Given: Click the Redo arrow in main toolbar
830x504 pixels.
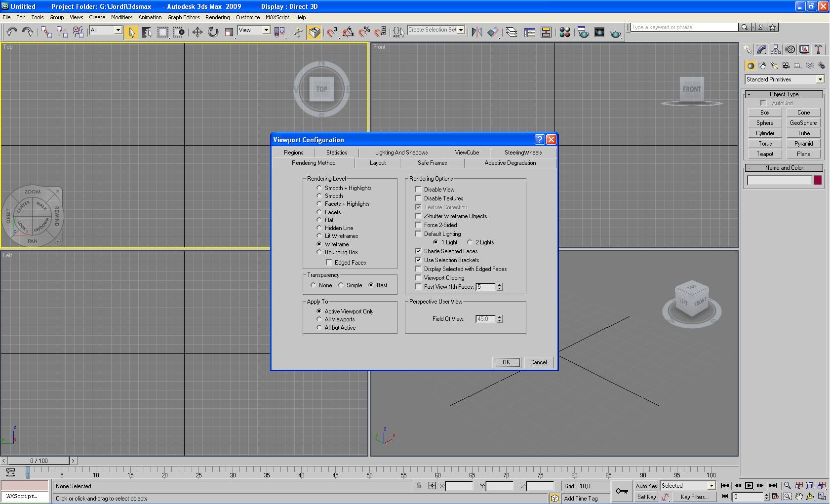Looking at the screenshot, I should [28, 32].
